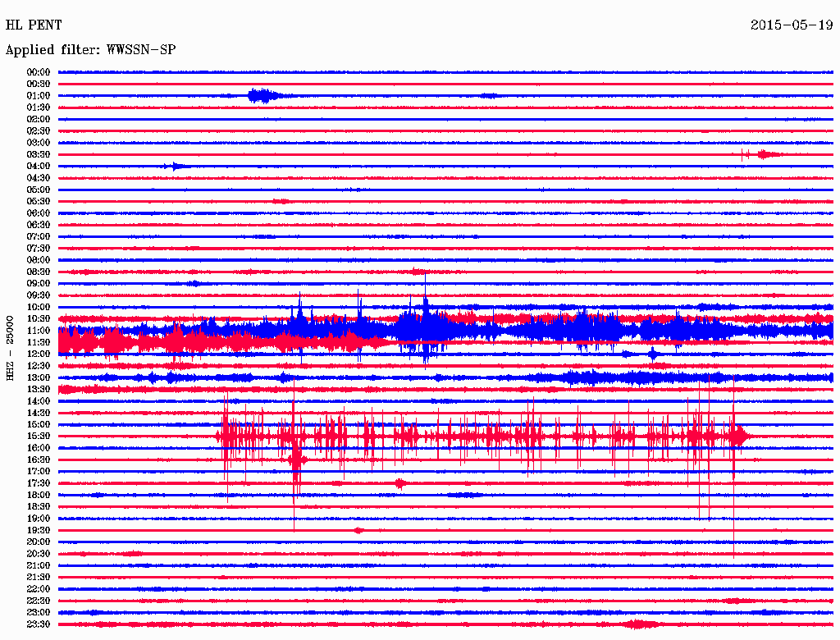Image resolution: width=840 pixels, height=640 pixels.
Task: Click the 05:30 time label
Action: 39,202
